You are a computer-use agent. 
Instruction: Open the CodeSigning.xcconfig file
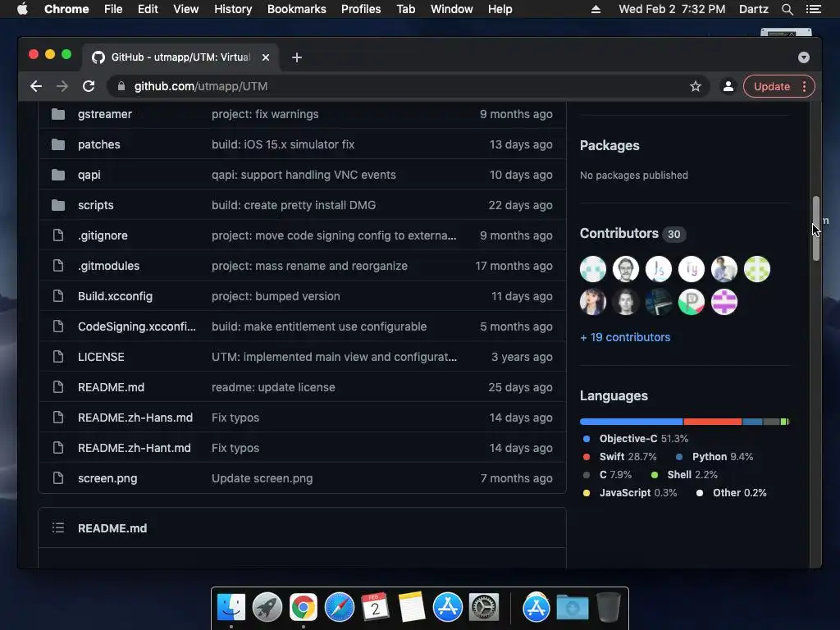[x=137, y=326]
